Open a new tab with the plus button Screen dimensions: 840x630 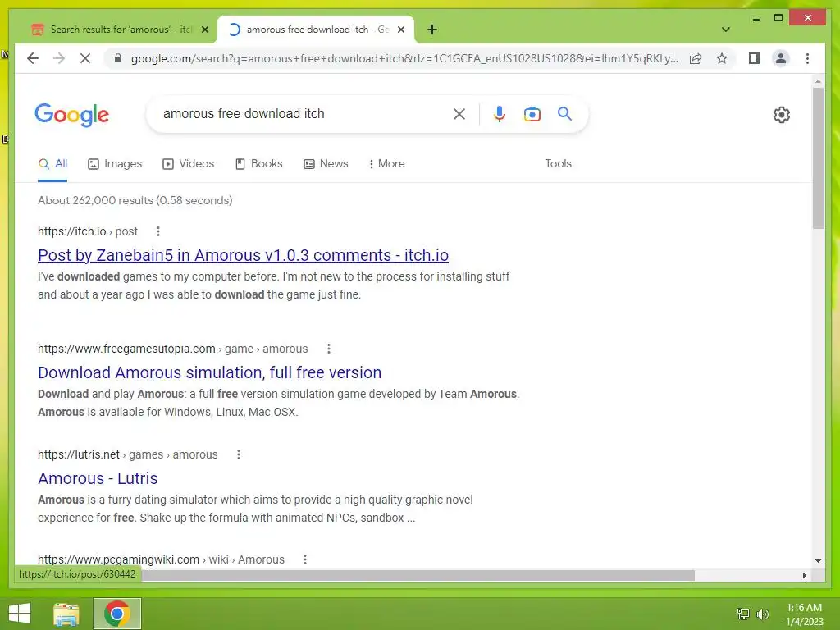432,30
